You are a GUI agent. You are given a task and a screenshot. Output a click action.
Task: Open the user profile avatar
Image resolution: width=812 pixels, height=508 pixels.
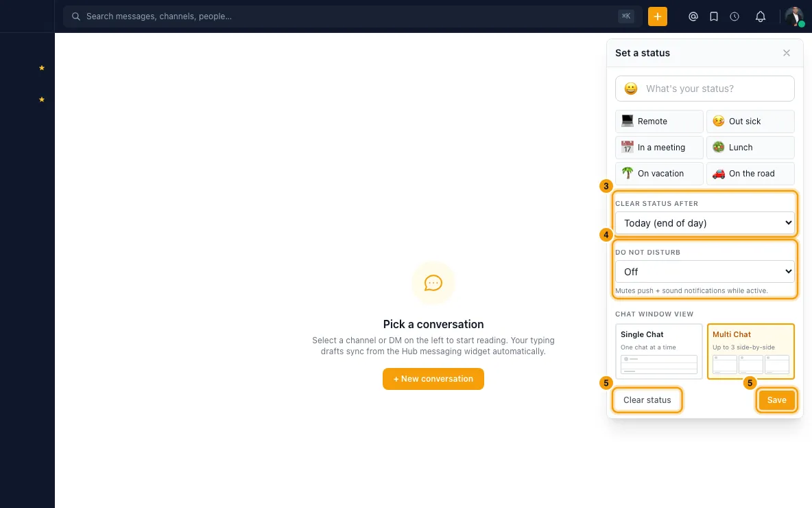(794, 16)
